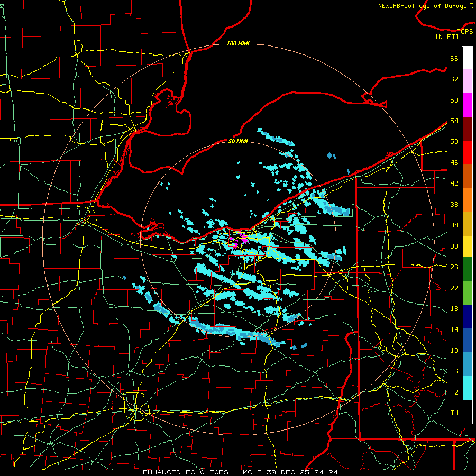Click the '18' legend value

click(454, 309)
